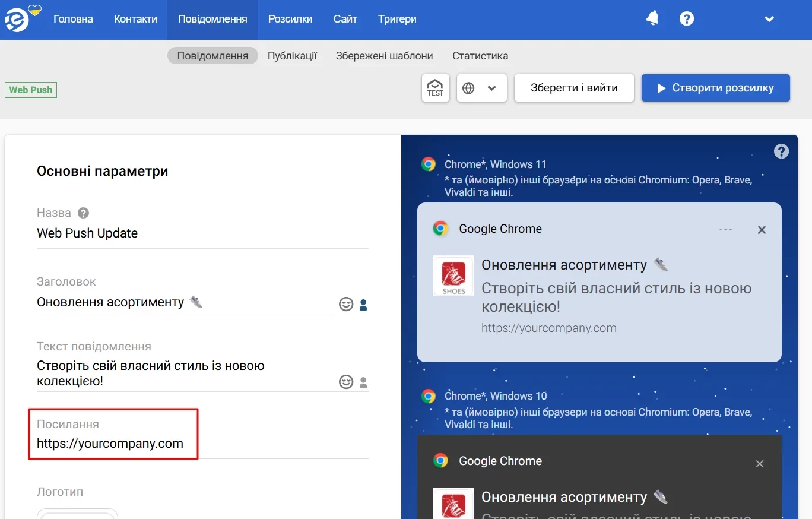Click Google Chrome icon in Windows 10 notification
The height and width of the screenshot is (519, 812).
click(x=440, y=461)
